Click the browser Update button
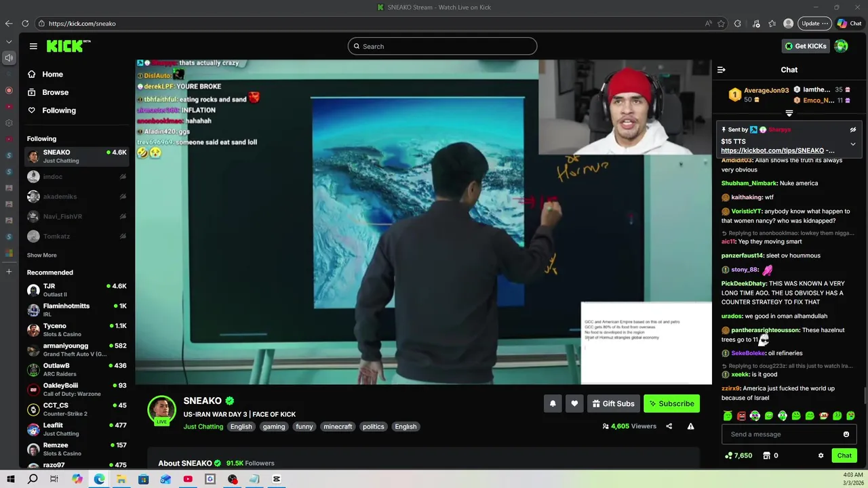 814,23
